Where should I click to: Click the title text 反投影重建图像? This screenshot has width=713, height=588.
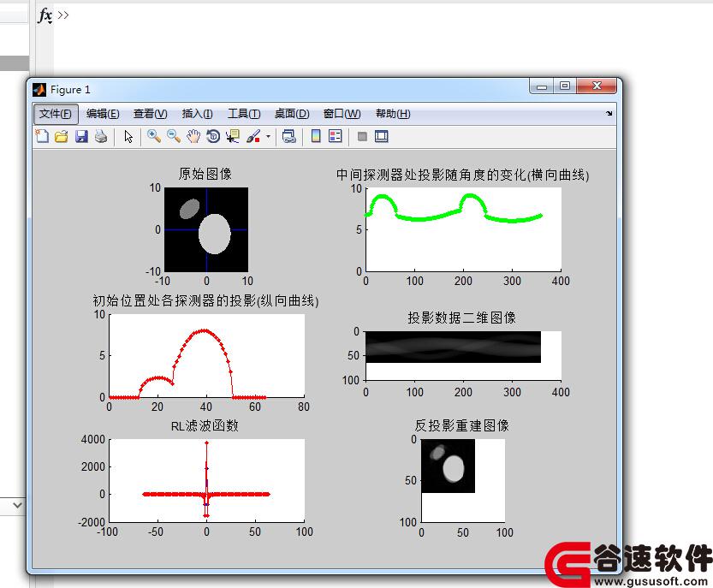point(461,425)
